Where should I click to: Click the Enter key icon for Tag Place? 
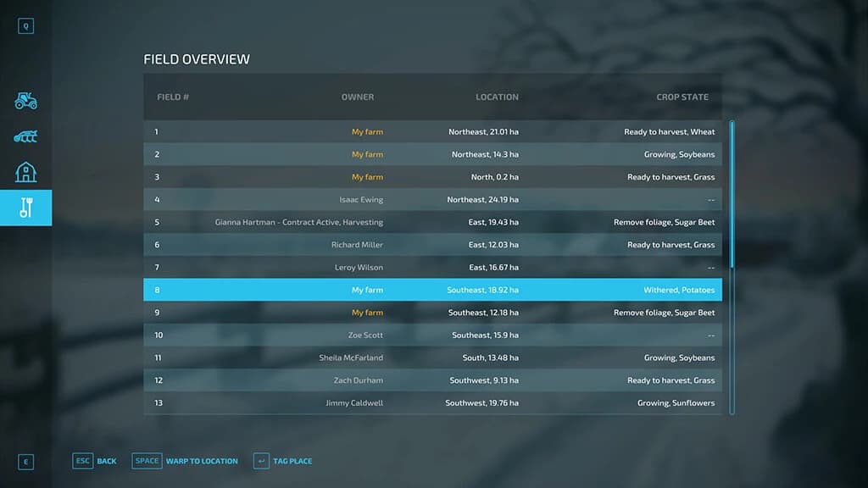(x=261, y=460)
